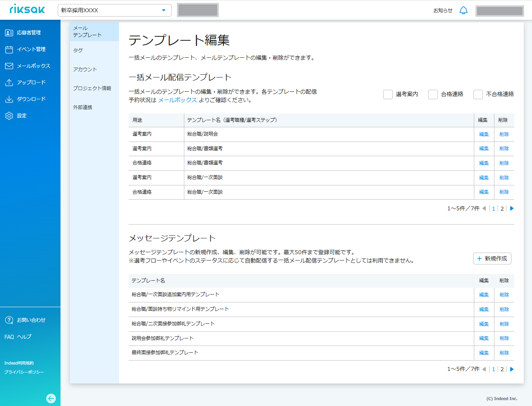Click the 新規作成 button

(492, 259)
